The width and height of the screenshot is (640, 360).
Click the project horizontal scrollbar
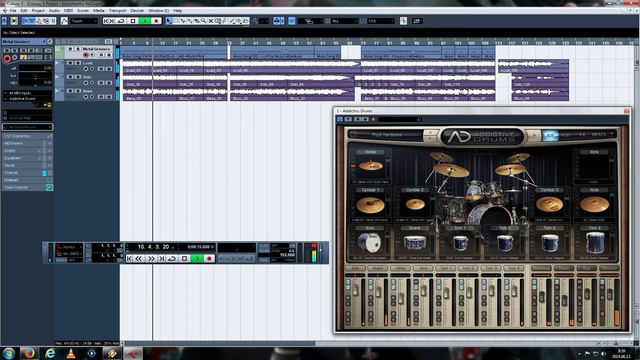tap(220, 343)
